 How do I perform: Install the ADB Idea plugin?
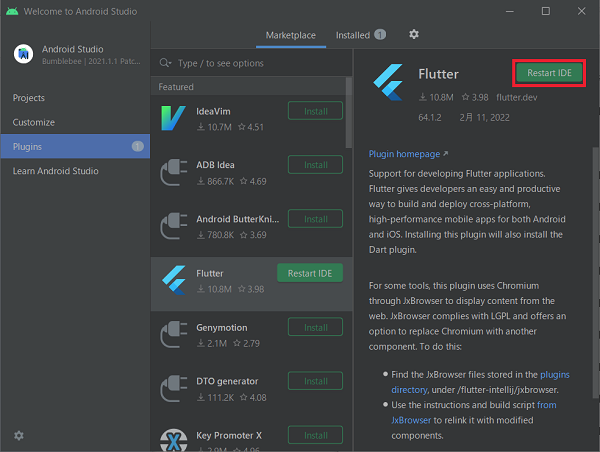tap(315, 165)
